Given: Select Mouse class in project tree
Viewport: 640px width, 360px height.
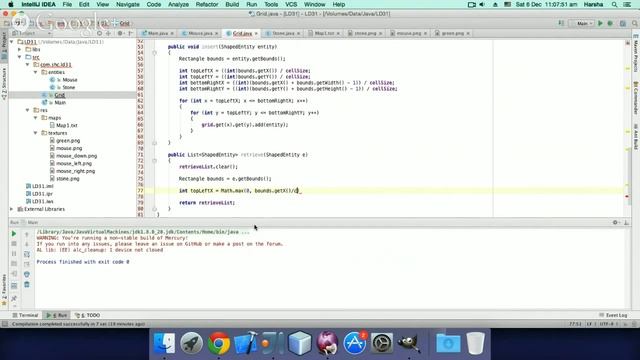Looking at the screenshot, I should click(x=64, y=80).
